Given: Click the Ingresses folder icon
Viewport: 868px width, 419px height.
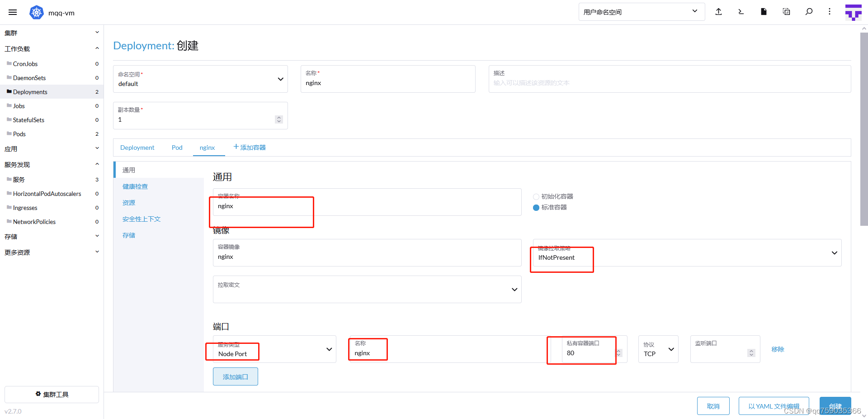Looking at the screenshot, I should (x=9, y=207).
